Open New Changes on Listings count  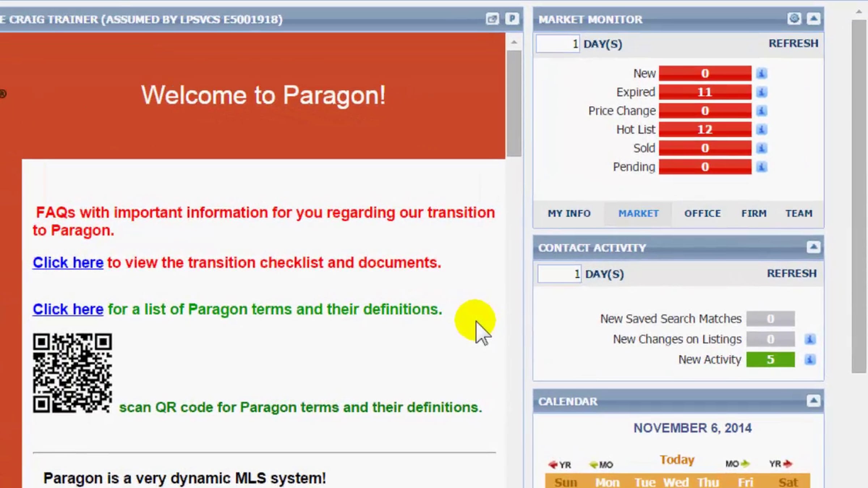[x=771, y=339]
